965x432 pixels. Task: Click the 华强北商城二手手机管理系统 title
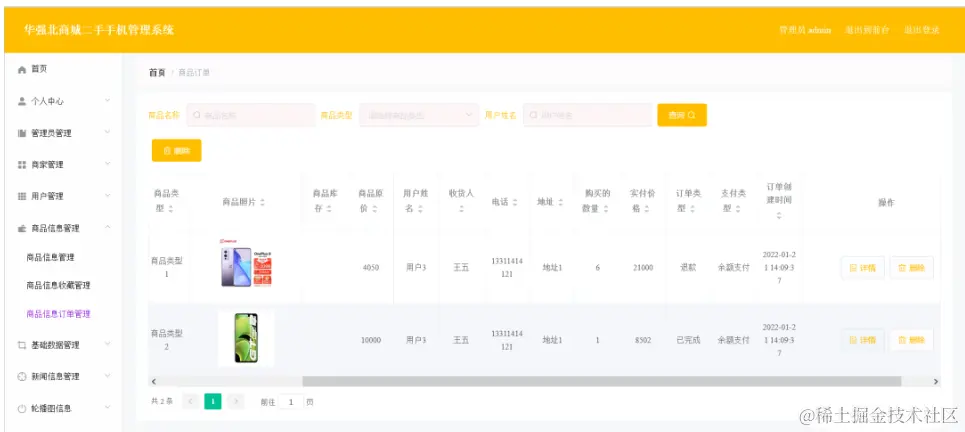pos(99,30)
